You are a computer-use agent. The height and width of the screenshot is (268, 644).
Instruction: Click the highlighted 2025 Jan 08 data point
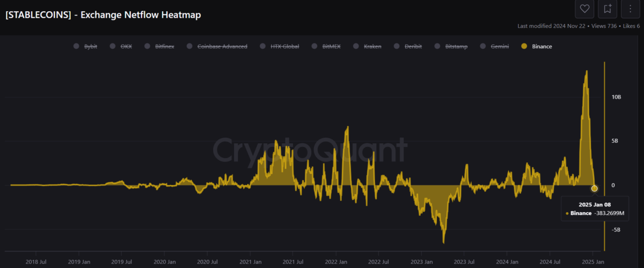(x=594, y=188)
